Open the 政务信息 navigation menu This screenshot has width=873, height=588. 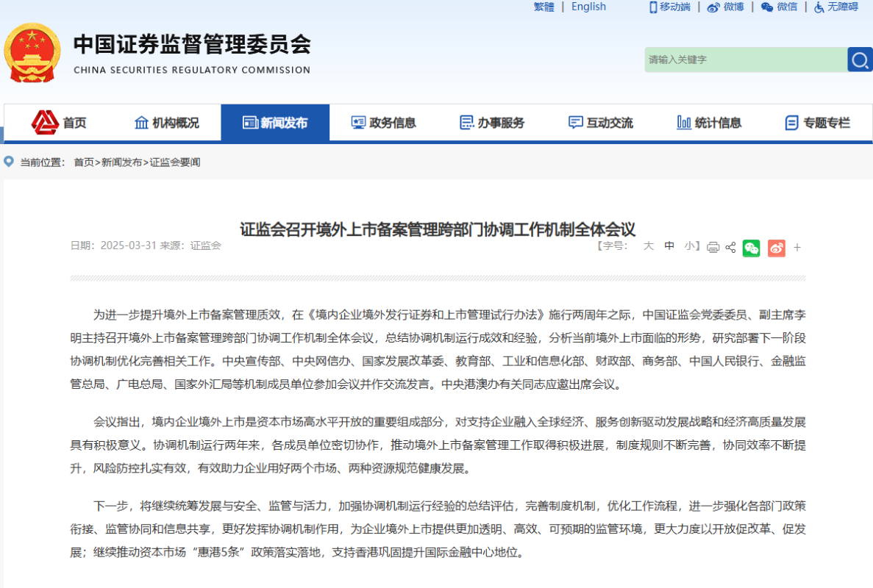pos(383,123)
